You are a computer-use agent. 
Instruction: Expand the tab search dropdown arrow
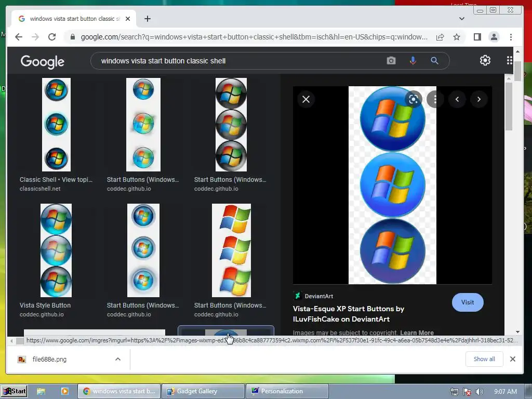pos(461,19)
